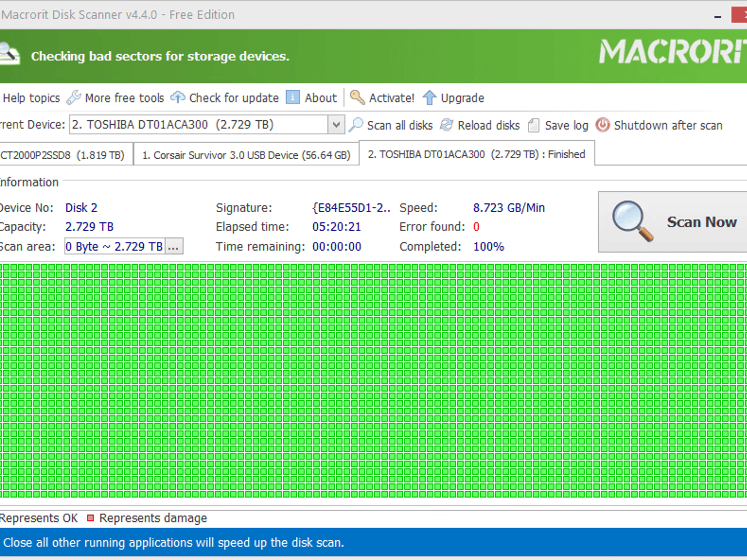Click the Activate key icon
This screenshot has width=747, height=560.
coord(357,97)
